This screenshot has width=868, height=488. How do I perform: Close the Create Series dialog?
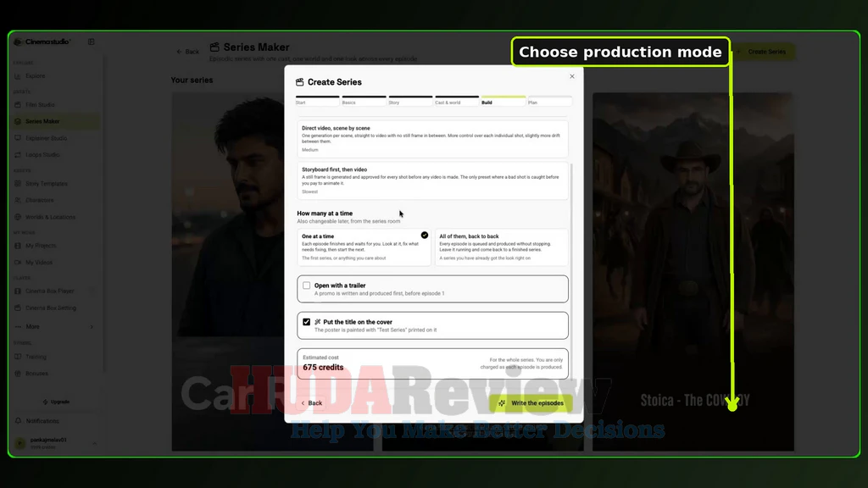[572, 76]
